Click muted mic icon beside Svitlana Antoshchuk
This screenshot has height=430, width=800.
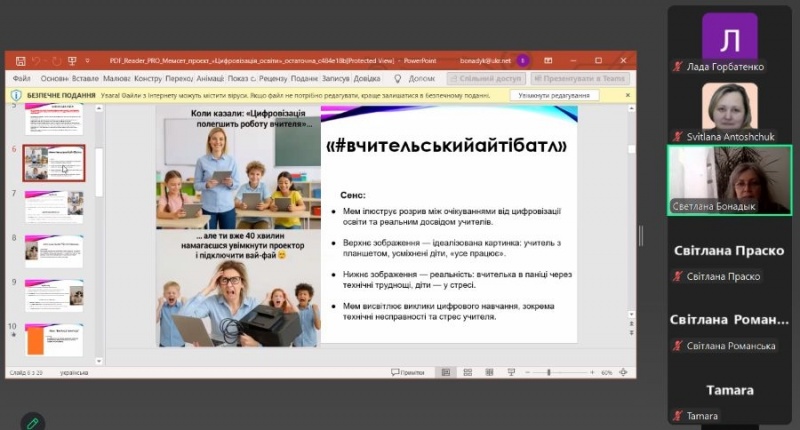coord(678,136)
